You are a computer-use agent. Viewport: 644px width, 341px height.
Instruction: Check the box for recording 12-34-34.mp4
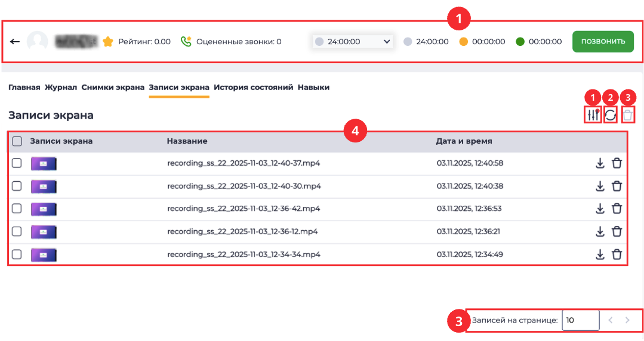coord(17,255)
